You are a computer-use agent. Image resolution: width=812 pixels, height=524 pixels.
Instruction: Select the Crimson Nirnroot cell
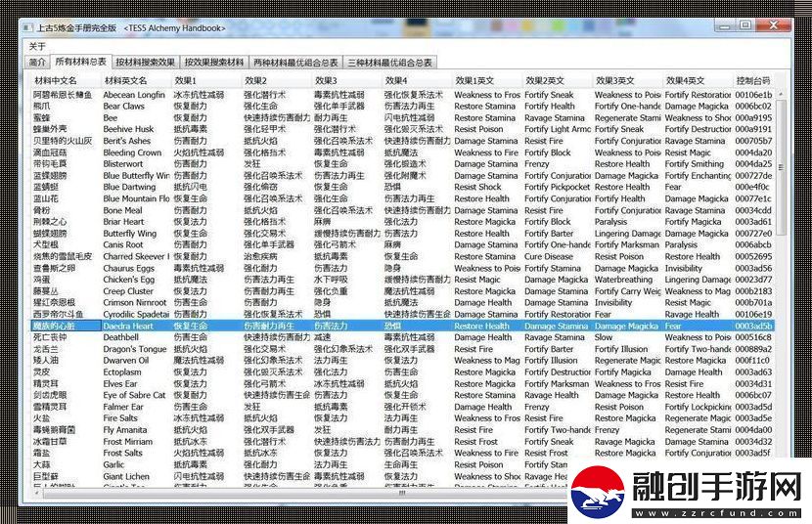pyautogui.click(x=136, y=303)
